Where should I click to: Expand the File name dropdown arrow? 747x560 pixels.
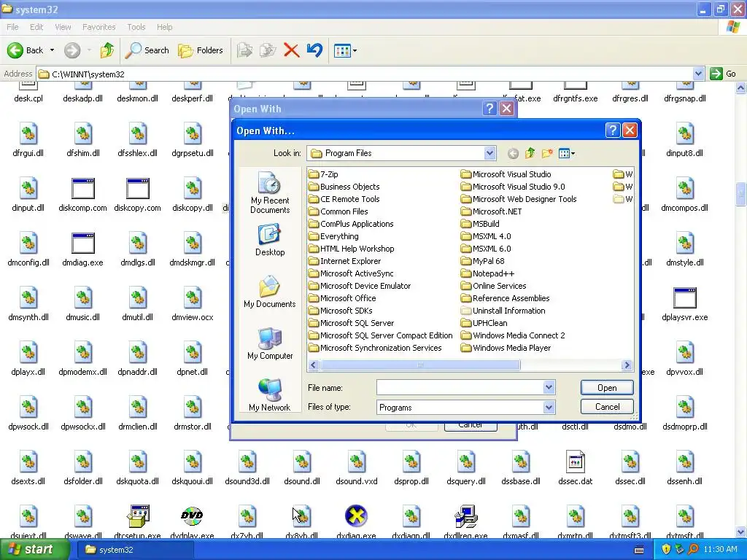coord(549,387)
